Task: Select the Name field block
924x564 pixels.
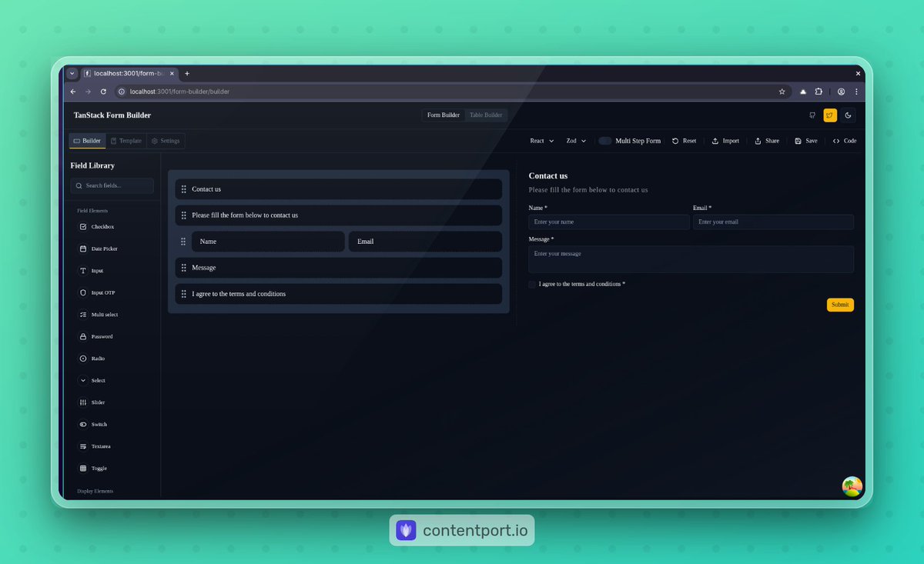Action: (x=268, y=242)
